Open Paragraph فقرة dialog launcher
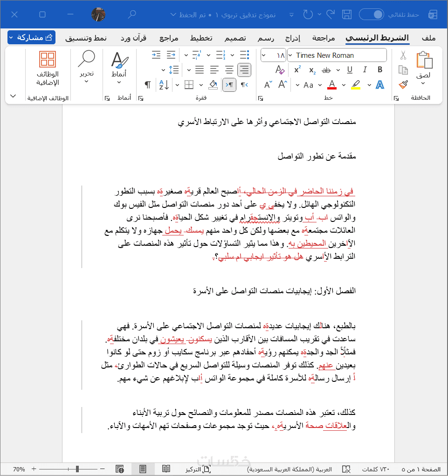The width and height of the screenshot is (448, 476). click(x=140, y=98)
